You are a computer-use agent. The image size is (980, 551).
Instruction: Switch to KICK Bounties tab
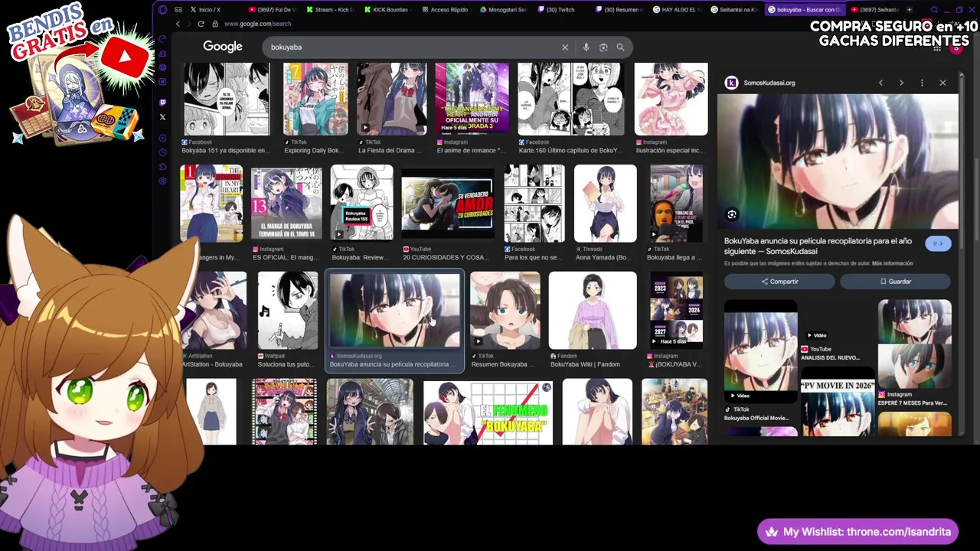click(389, 10)
